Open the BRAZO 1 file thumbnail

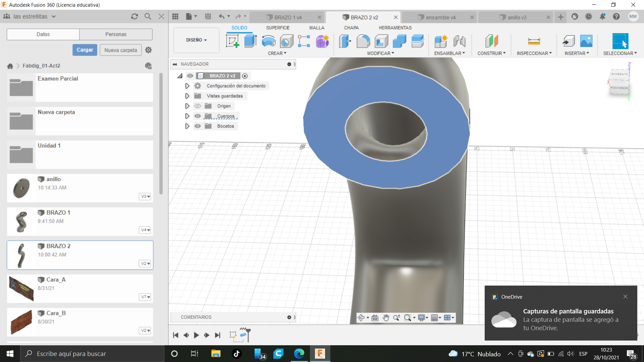point(21,222)
